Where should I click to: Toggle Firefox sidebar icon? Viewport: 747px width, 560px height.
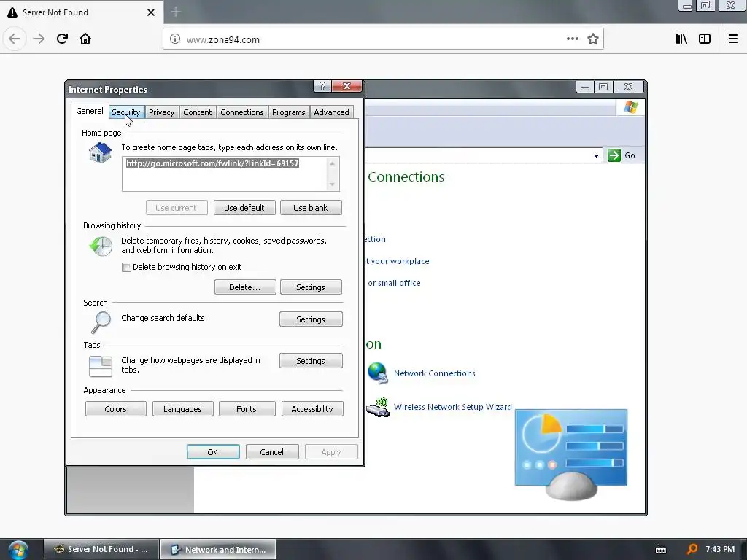705,39
